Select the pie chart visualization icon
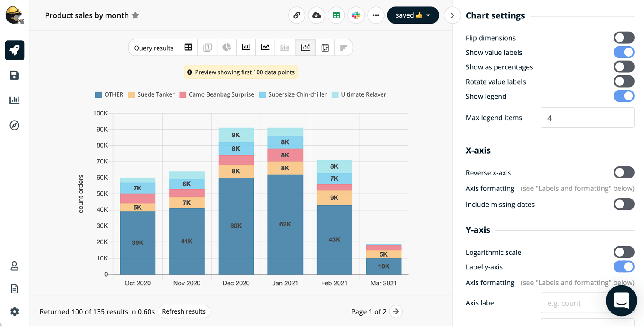Viewport: 644px width, 326px height. coord(227,48)
